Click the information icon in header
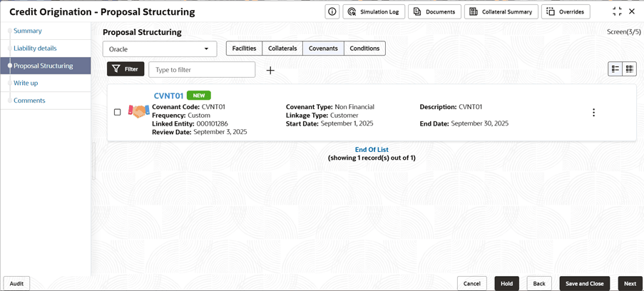 [x=332, y=12]
